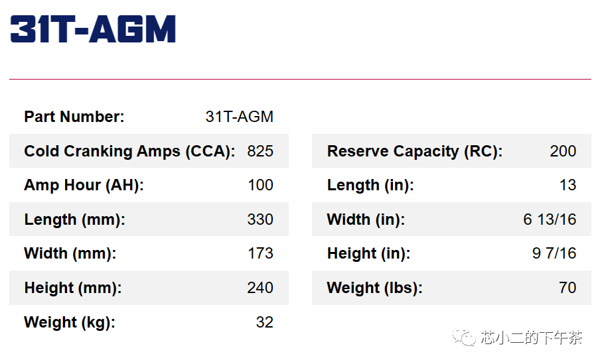
Task: Click the Part Number label
Action: point(74,117)
